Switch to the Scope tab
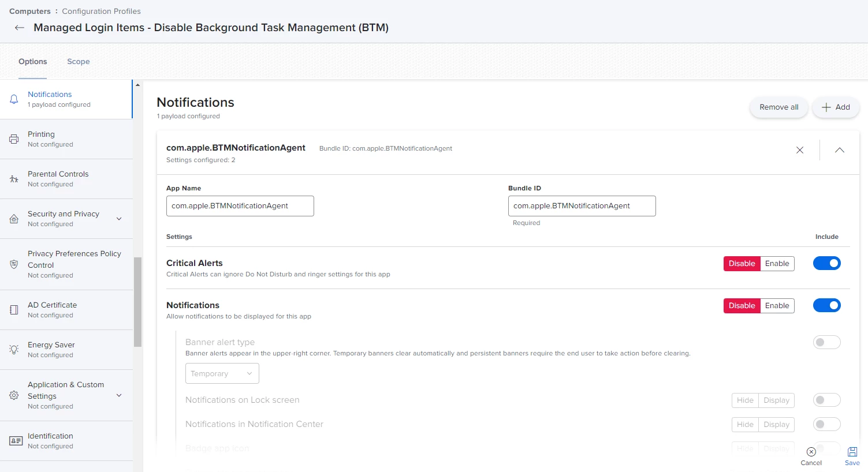868x472 pixels. [x=79, y=62]
